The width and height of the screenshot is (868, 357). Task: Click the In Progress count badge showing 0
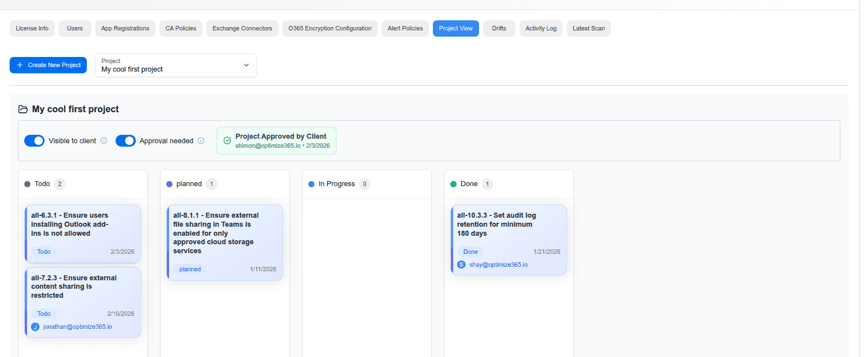click(x=365, y=184)
